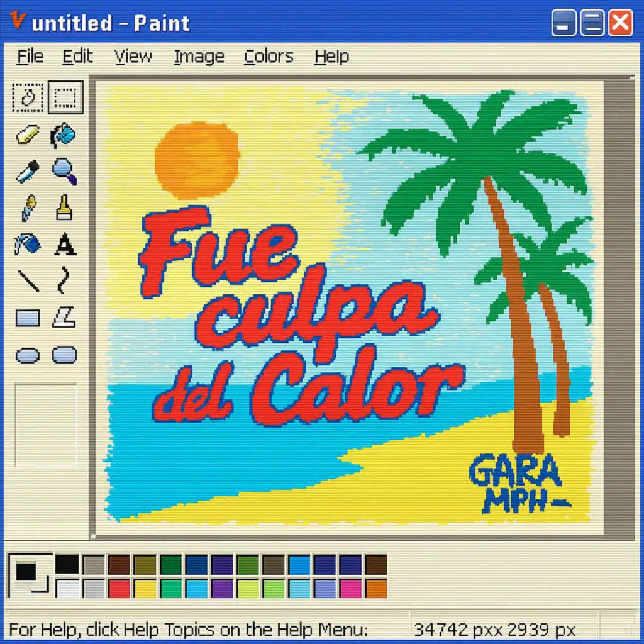Select the Airbrush tool
Image resolution: width=644 pixels, height=644 pixels.
point(27,244)
